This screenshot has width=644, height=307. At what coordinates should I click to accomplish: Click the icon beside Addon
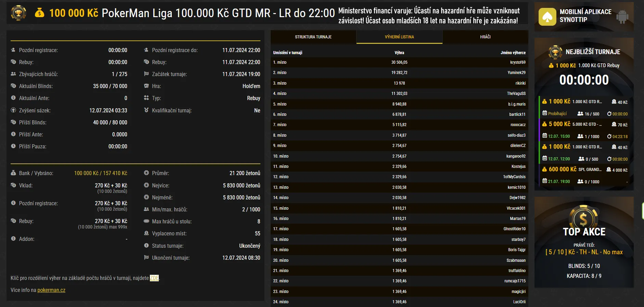coord(13,239)
